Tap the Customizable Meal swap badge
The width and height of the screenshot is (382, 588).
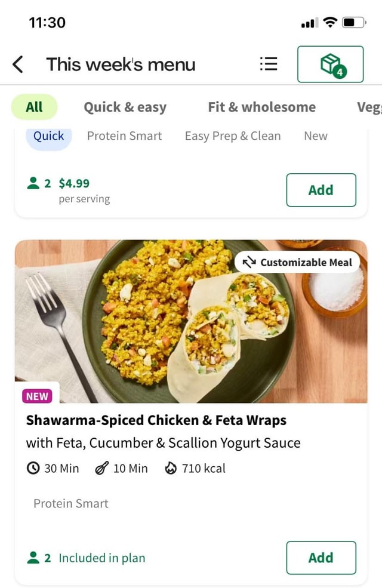297,262
